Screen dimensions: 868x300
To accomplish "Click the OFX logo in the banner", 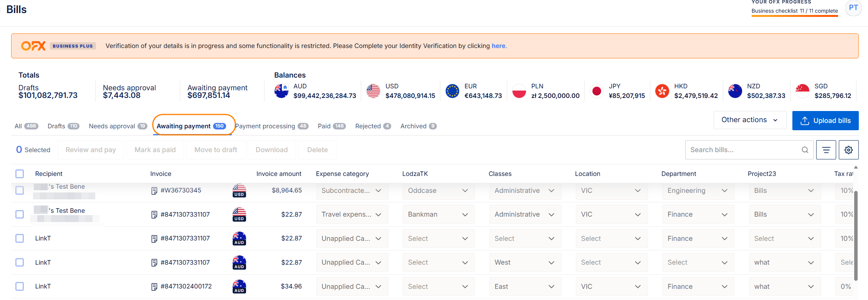I will pyautogui.click(x=33, y=46).
